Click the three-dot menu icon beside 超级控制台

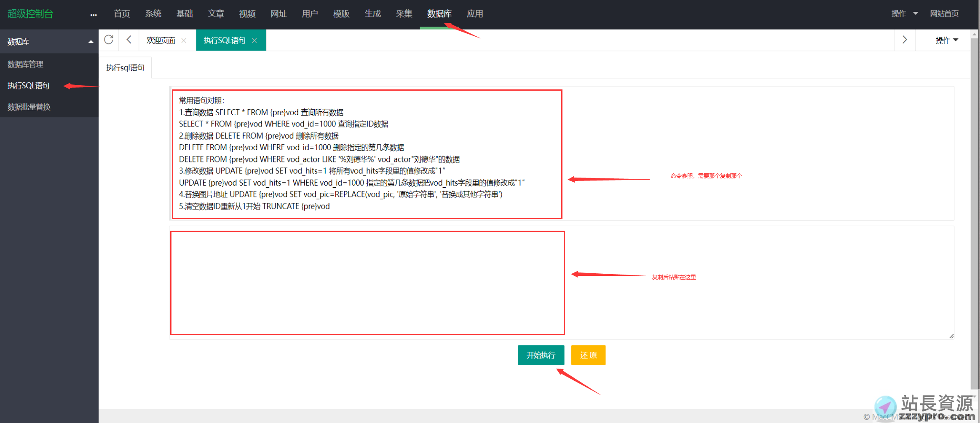[94, 15]
